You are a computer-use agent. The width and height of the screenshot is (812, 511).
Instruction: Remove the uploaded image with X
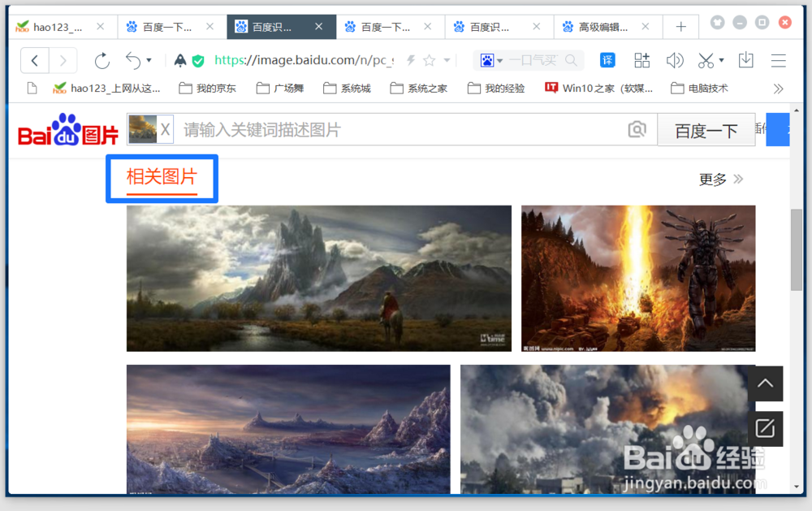click(x=165, y=129)
